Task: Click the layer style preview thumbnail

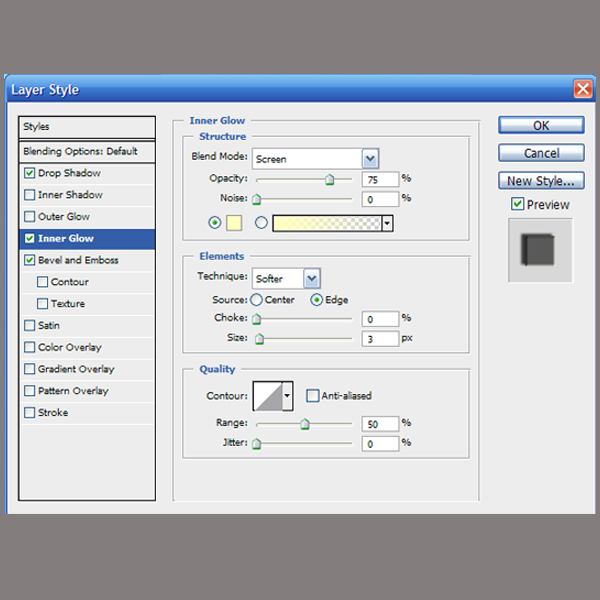Action: pyautogui.click(x=540, y=250)
